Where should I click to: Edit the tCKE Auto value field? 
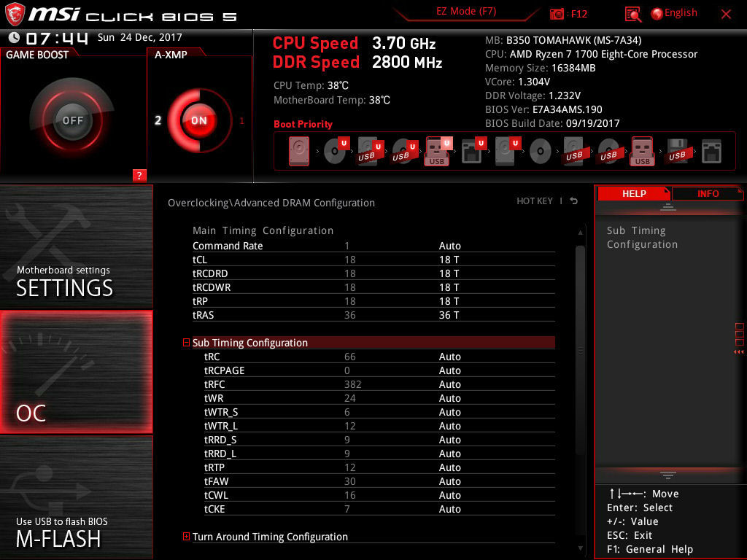[x=449, y=508]
